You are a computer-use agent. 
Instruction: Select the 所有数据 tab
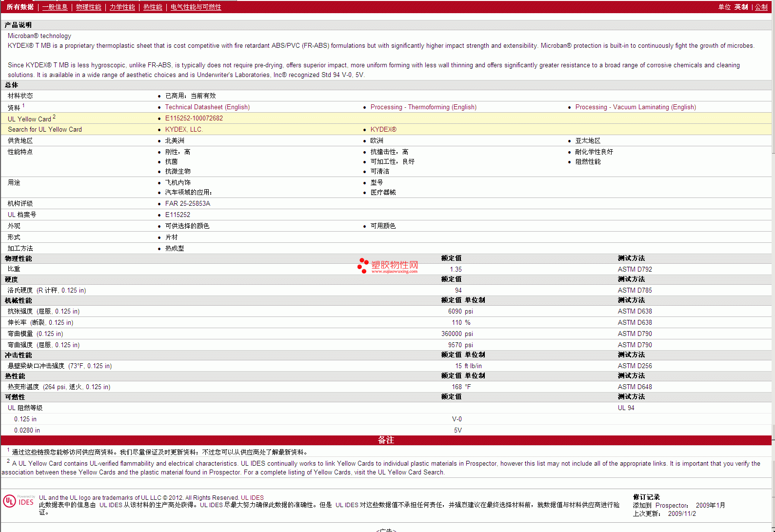point(20,7)
